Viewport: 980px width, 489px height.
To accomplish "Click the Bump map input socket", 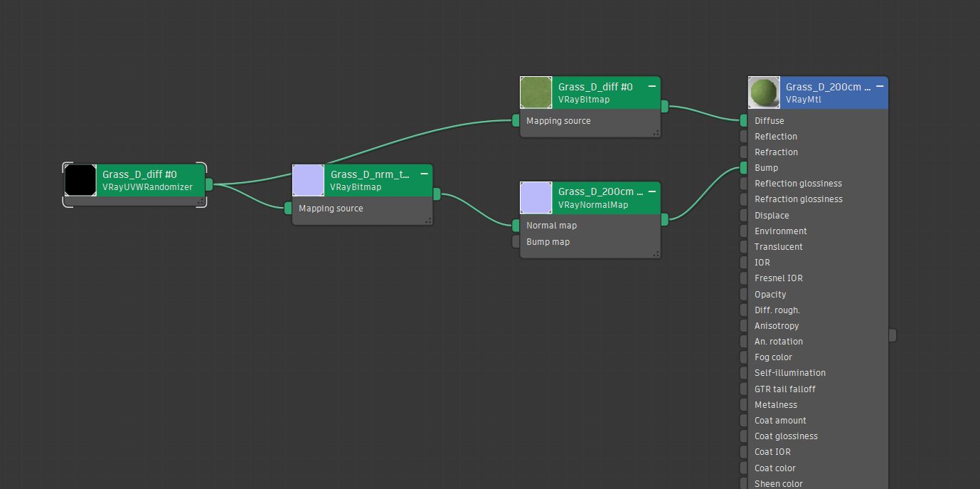I will (x=516, y=241).
